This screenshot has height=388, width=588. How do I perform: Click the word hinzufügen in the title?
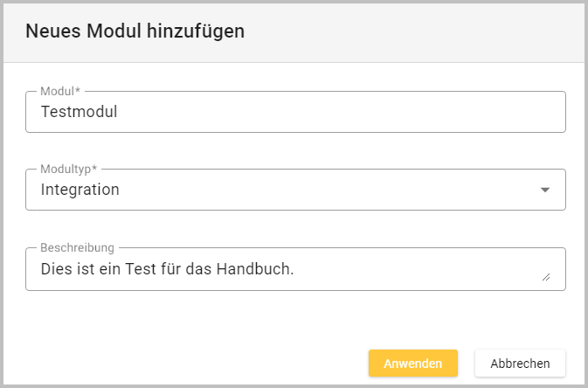tap(194, 31)
